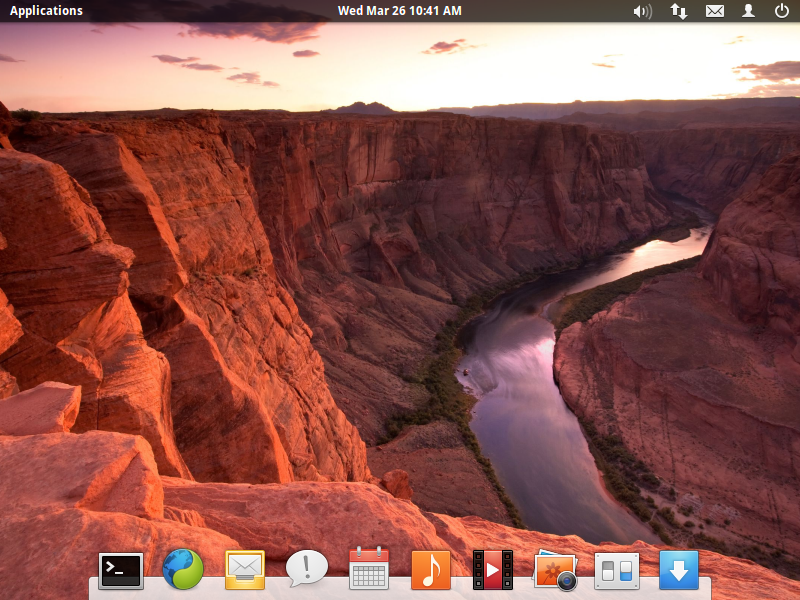800x600 pixels.
Task: Open the network connections indicator
Action: [x=679, y=11]
